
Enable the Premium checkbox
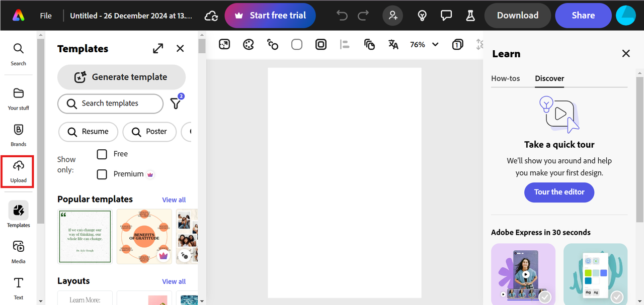pyautogui.click(x=102, y=174)
